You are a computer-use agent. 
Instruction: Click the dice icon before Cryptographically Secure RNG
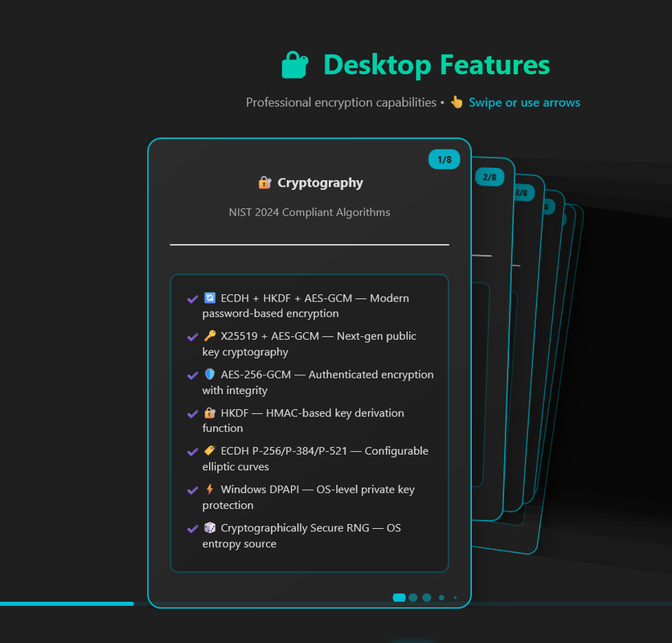coord(210,527)
